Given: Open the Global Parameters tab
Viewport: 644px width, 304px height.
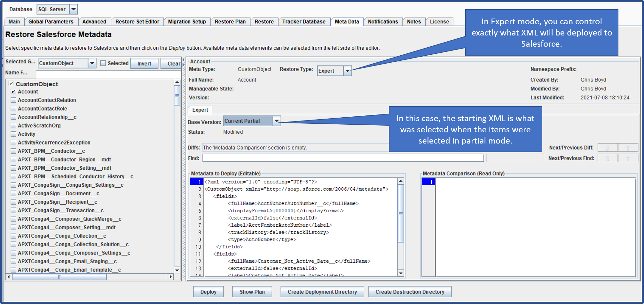Looking at the screenshot, I should [x=51, y=22].
